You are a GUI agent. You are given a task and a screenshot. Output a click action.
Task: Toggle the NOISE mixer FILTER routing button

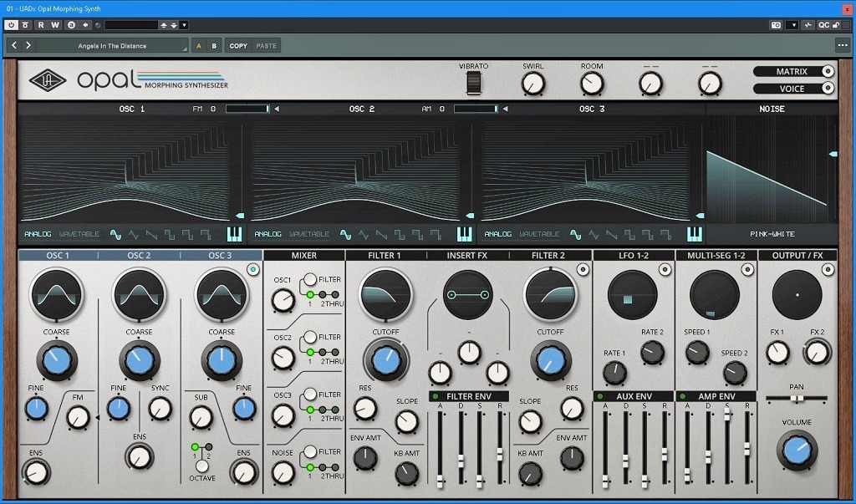310,451
